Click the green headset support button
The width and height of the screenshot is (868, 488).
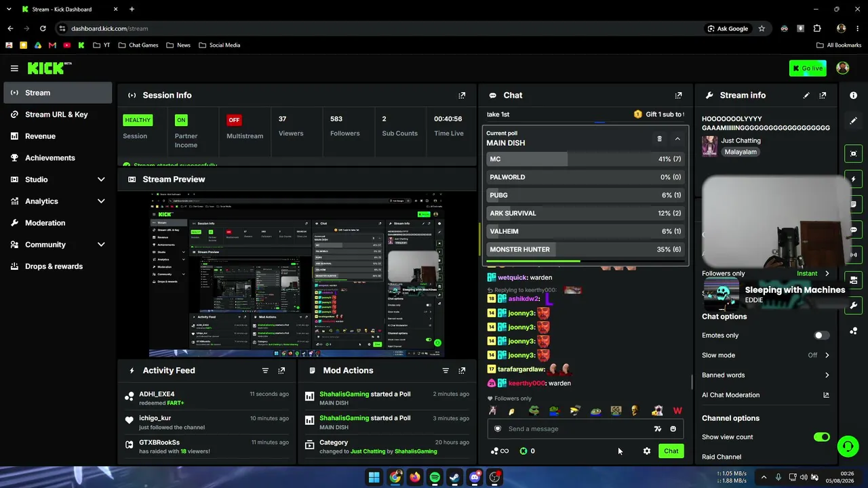click(x=848, y=446)
